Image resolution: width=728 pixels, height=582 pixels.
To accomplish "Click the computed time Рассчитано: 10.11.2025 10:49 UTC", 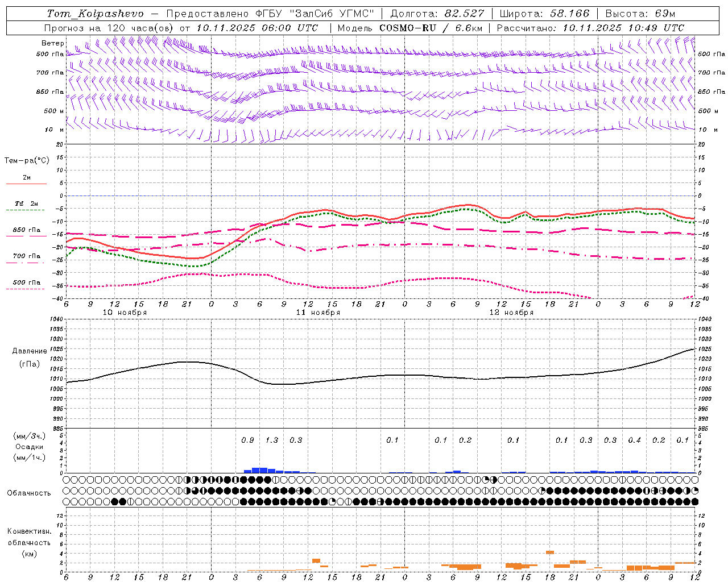I will (590, 28).
